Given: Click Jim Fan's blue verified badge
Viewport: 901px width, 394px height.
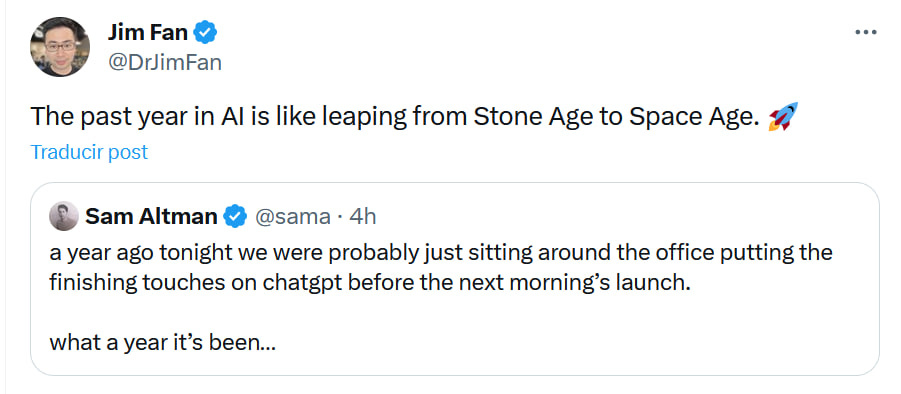Looking at the screenshot, I should (x=205, y=33).
